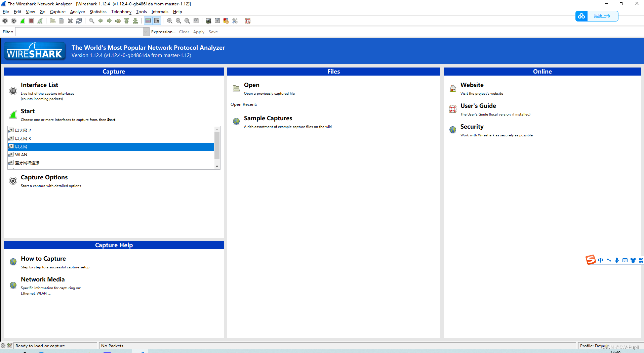
Task: Select the 以太网 2 interface
Action: click(x=111, y=130)
